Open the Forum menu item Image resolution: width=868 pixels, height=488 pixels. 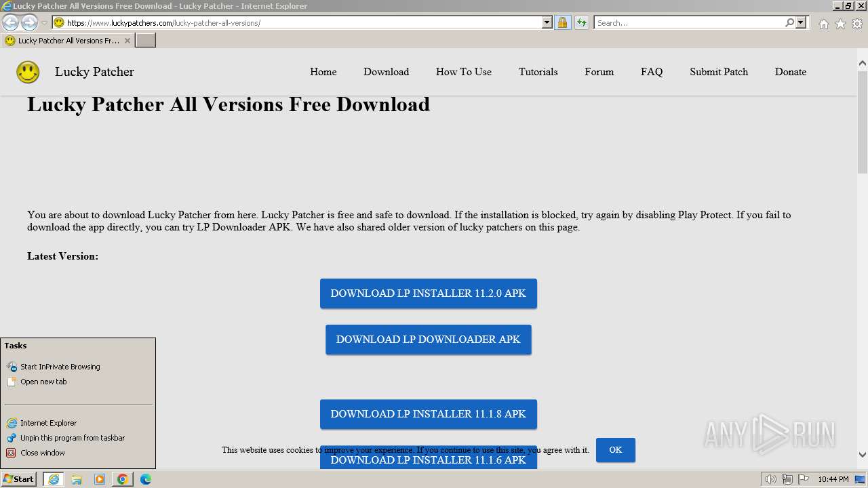click(599, 72)
